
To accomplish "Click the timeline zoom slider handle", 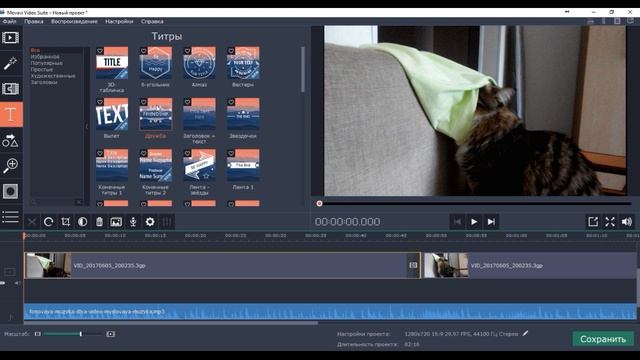I will [81, 334].
